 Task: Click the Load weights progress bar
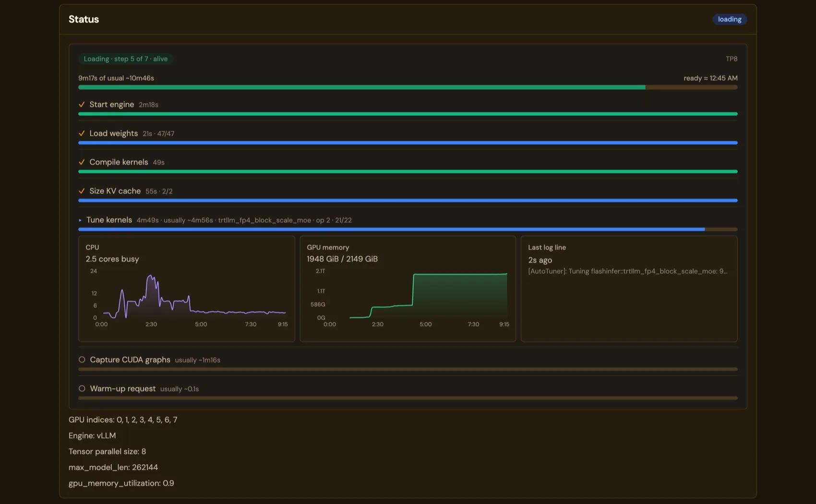[408, 143]
